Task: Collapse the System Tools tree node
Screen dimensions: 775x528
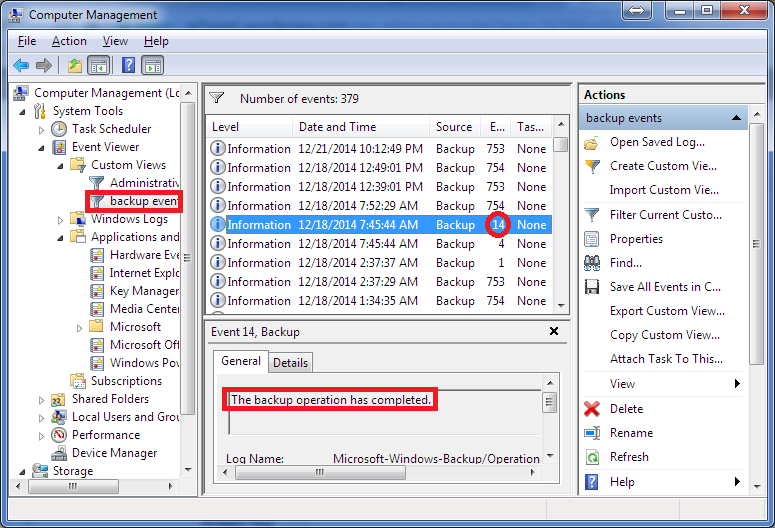Action: [x=22, y=112]
